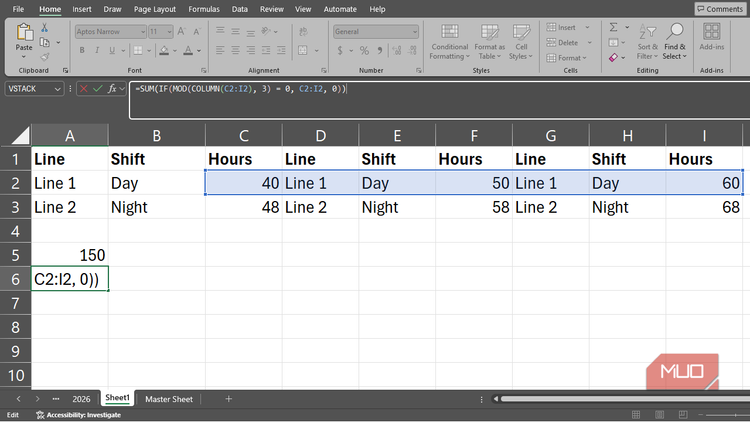Click the Decrease Font Size icon
The width and height of the screenshot is (750, 422).
[197, 32]
